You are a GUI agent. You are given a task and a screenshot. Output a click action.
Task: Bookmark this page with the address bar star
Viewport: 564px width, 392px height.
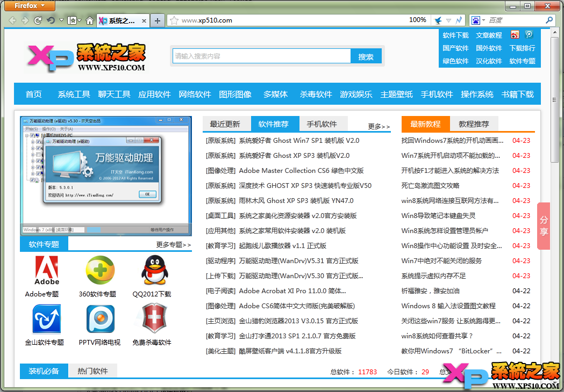[x=174, y=20]
